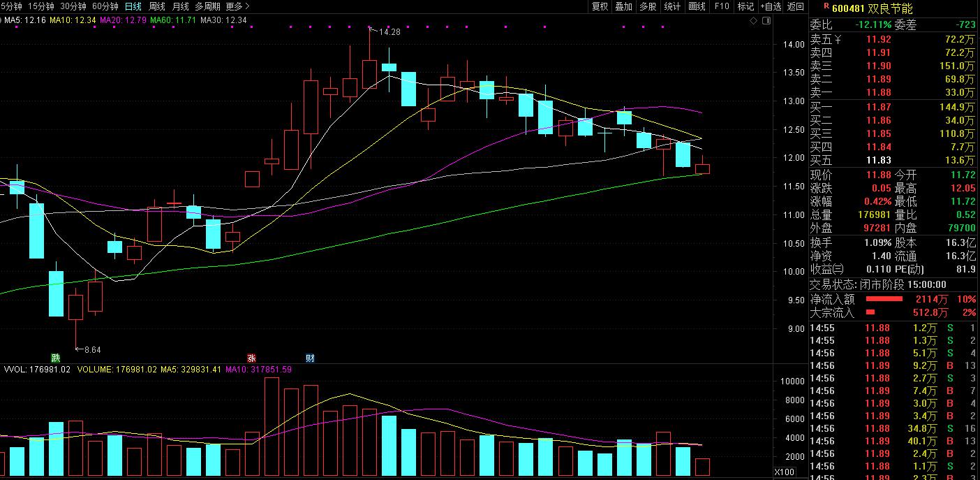Open the 画线 drawing tools
The width and height of the screenshot is (980, 480).
697,6
